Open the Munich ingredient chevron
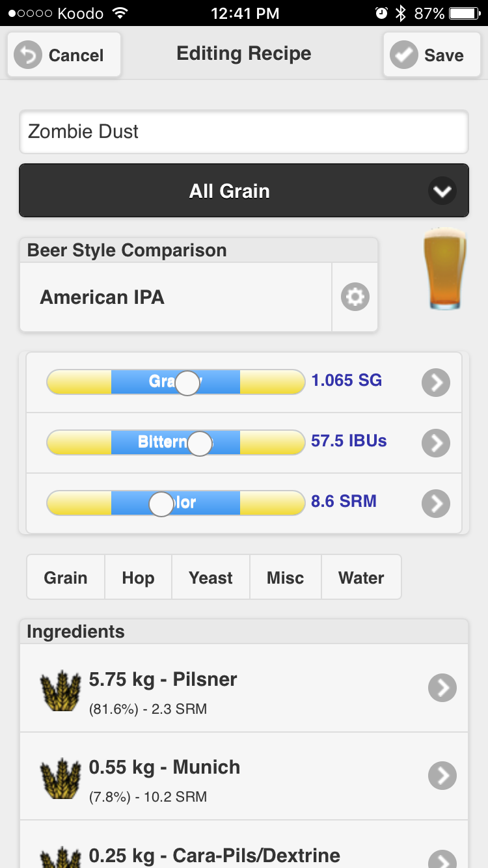Image resolution: width=488 pixels, height=868 pixels. click(x=442, y=776)
